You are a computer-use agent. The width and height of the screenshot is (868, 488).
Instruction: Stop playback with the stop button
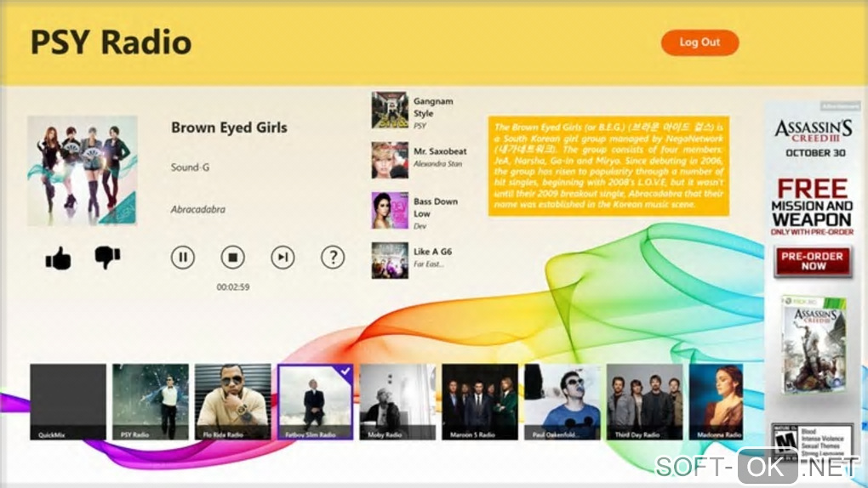coord(232,258)
